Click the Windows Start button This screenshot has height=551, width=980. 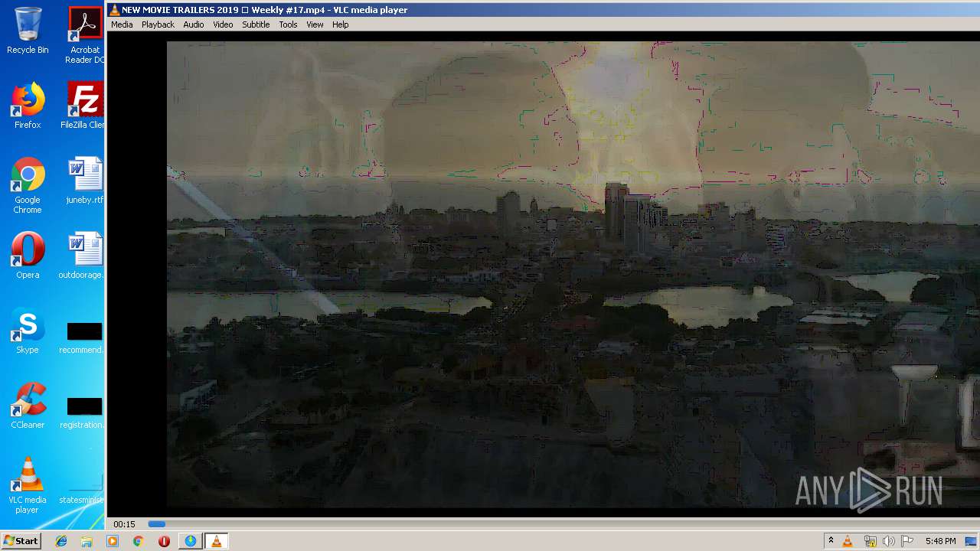pos(21,541)
